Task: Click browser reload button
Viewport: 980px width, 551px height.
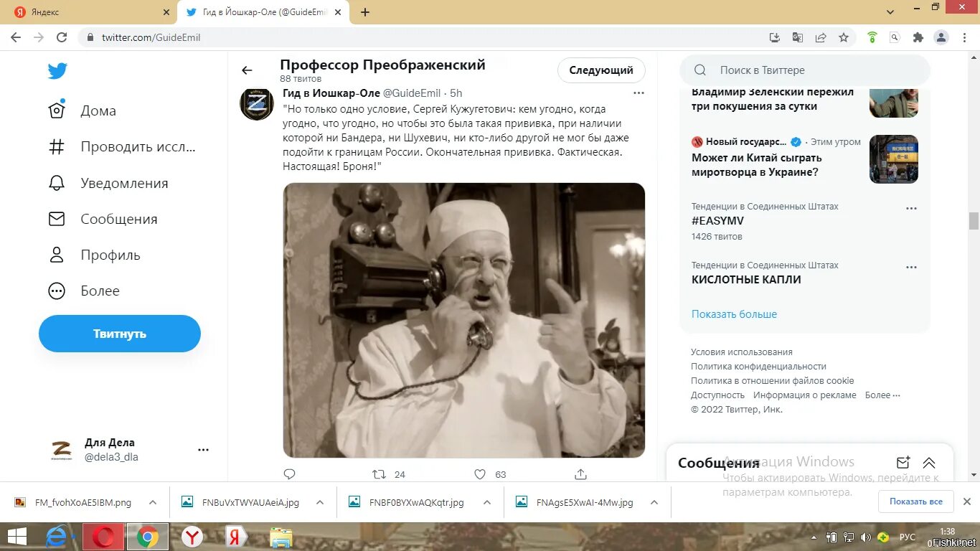Action: 62,37
